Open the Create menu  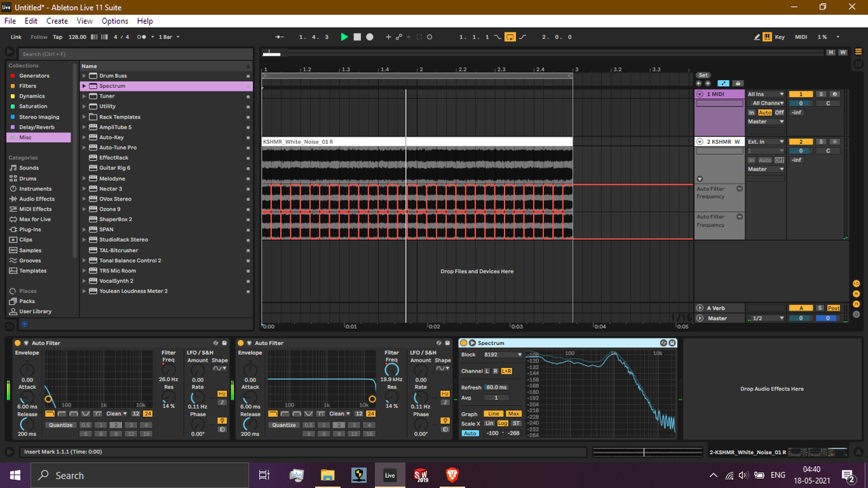[x=57, y=21]
